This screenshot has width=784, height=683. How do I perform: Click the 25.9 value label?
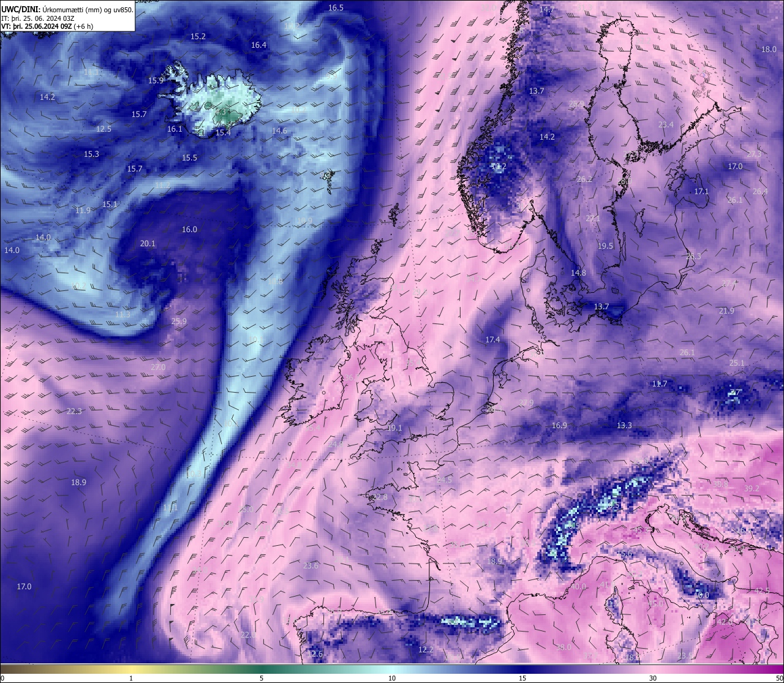pos(179,322)
